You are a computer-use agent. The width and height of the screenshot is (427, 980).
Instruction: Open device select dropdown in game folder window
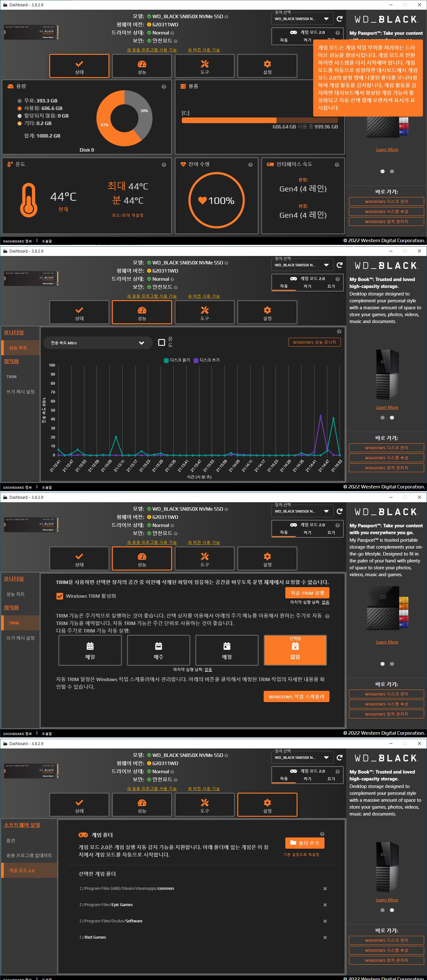[x=302, y=757]
